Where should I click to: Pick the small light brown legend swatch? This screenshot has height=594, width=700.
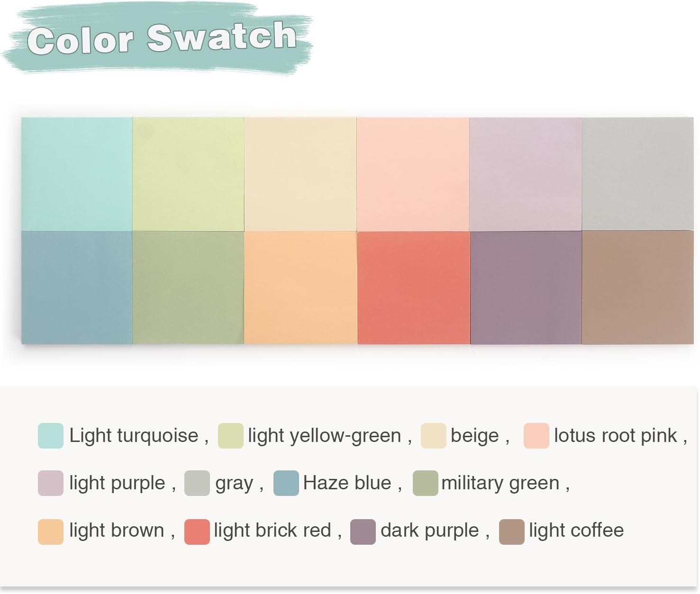pyautogui.click(x=51, y=531)
